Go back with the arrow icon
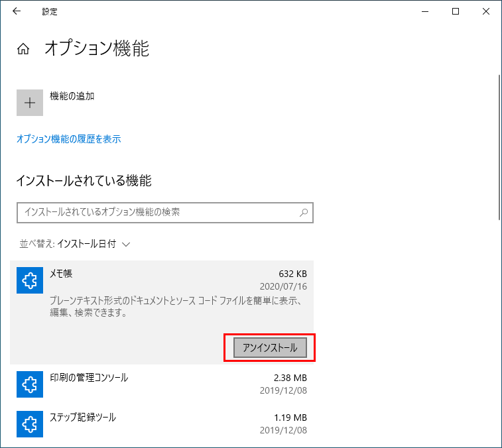 17,11
